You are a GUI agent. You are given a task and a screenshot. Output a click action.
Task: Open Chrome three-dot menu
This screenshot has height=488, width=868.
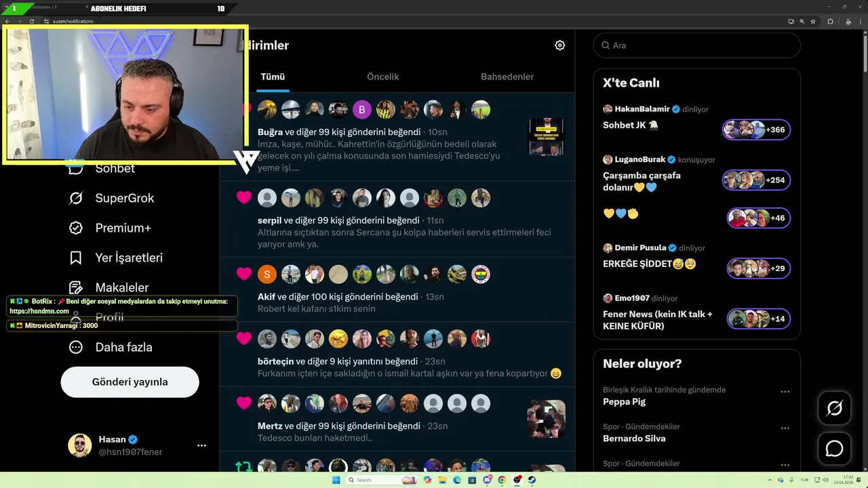pos(861,21)
